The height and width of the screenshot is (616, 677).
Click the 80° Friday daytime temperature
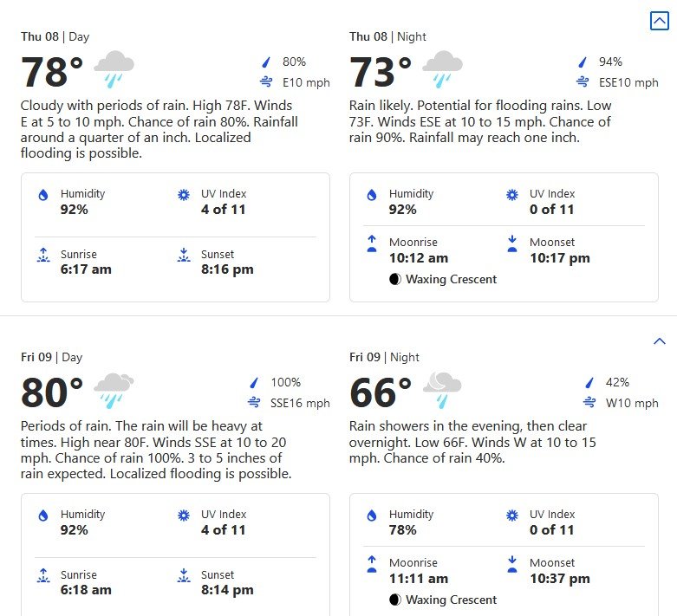(52, 392)
